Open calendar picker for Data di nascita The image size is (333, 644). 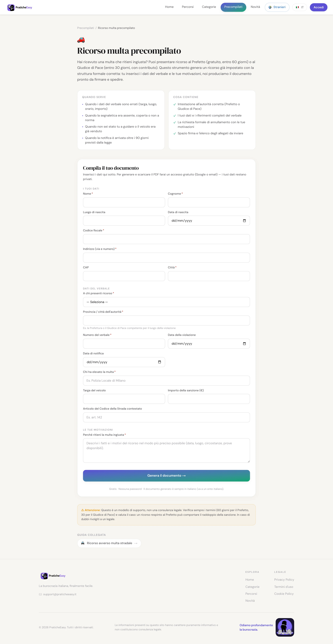pyautogui.click(x=244, y=221)
